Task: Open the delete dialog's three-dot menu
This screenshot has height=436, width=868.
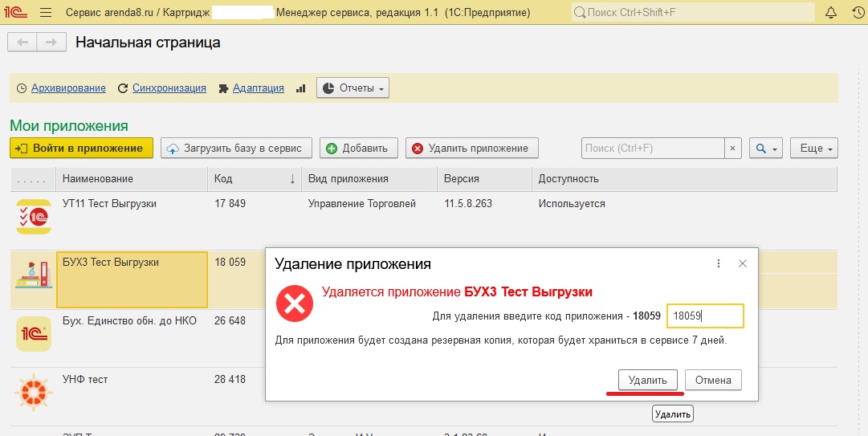Action: coord(719,263)
